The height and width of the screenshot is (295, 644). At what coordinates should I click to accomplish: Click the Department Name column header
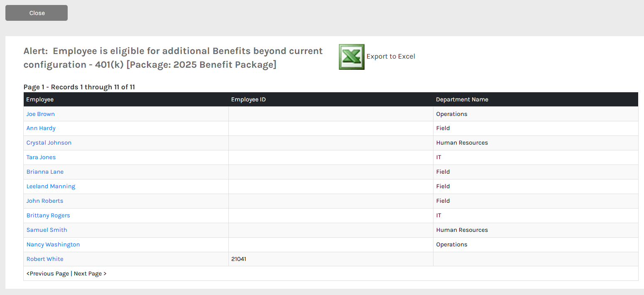click(536, 100)
